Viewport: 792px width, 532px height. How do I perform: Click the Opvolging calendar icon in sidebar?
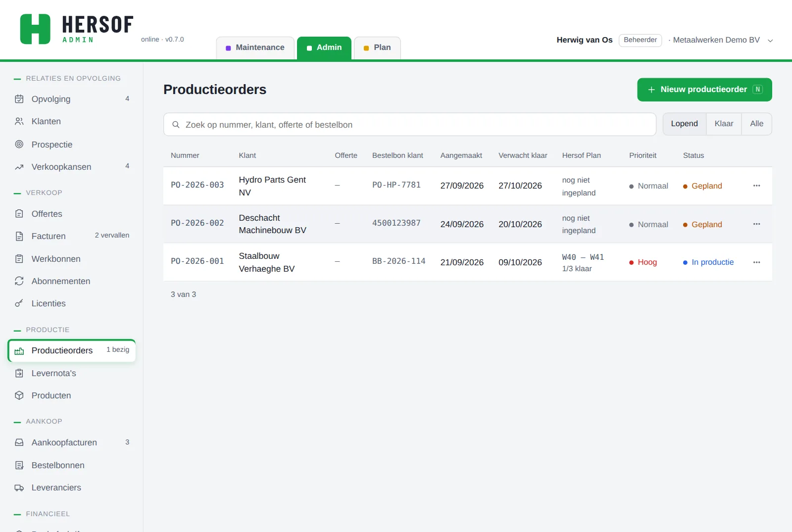point(19,99)
